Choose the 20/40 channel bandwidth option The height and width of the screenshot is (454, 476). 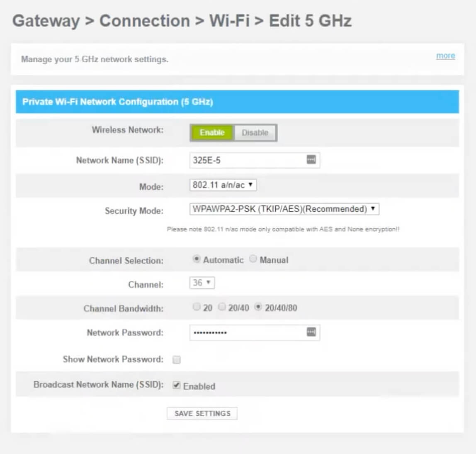[222, 307]
